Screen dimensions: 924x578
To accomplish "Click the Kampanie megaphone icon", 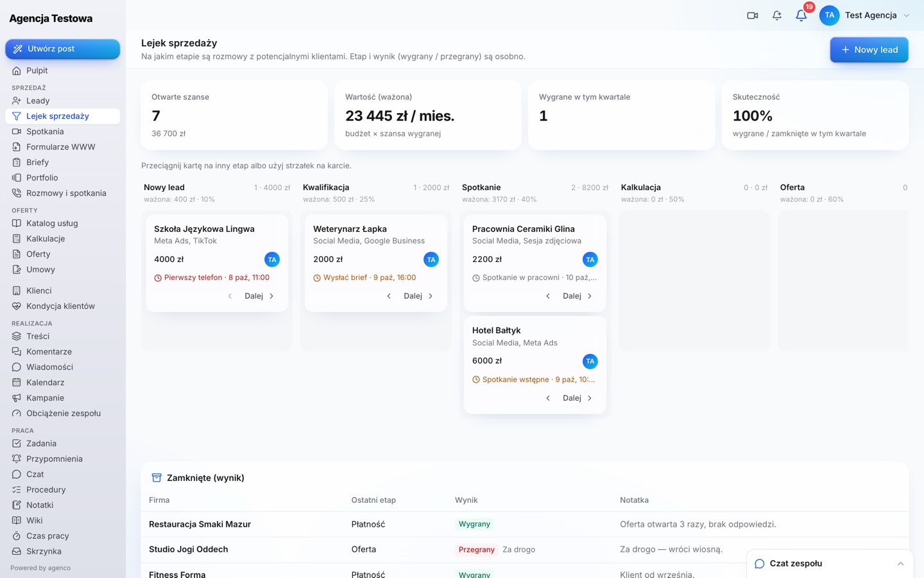I will (17, 398).
